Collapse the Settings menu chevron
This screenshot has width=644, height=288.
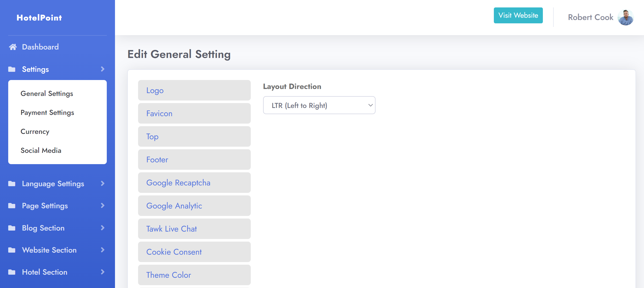tap(103, 69)
